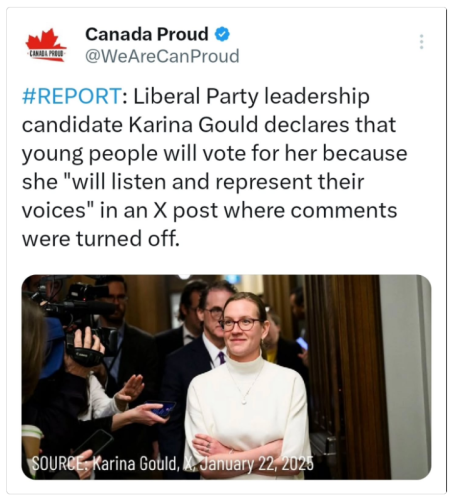Open the Canada Proud maple leaf avatar
The image size is (456, 500).
(x=46, y=45)
